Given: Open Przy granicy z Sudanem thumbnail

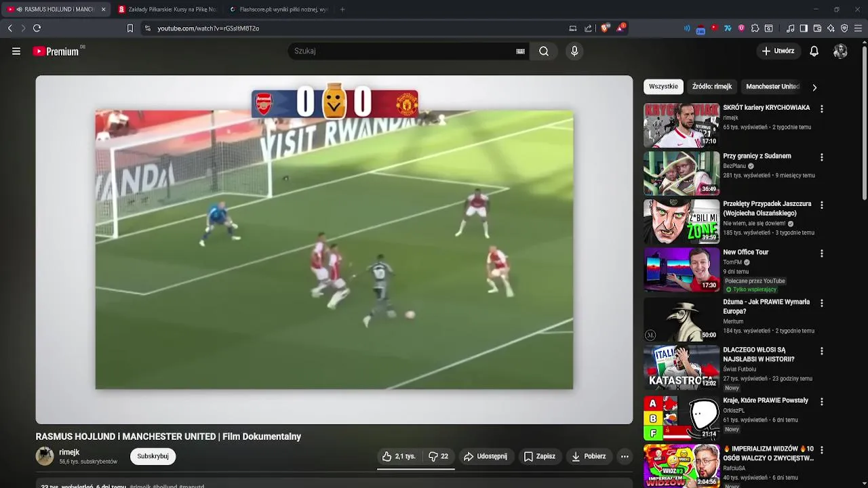Looking at the screenshot, I should pyautogui.click(x=681, y=173).
